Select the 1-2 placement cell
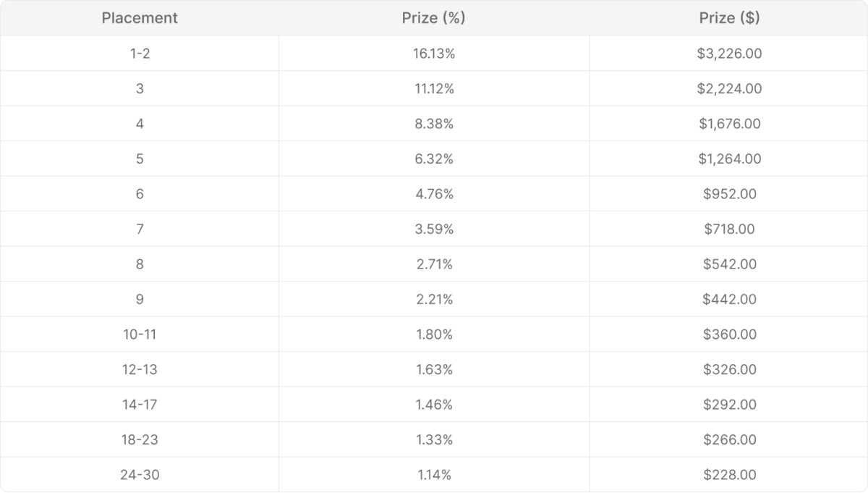Screen dimensions: 868x493 [x=140, y=54]
